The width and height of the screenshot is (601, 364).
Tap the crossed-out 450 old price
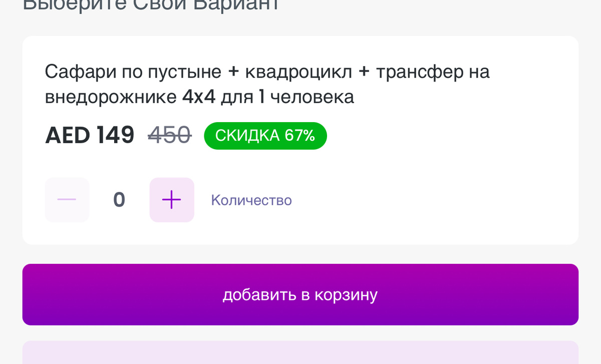tap(170, 135)
